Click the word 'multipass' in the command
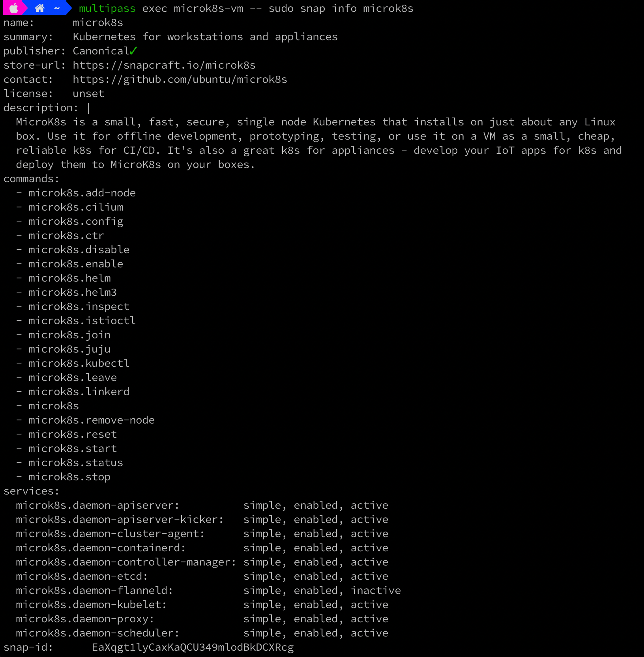This screenshot has height=657, width=644. point(107,8)
